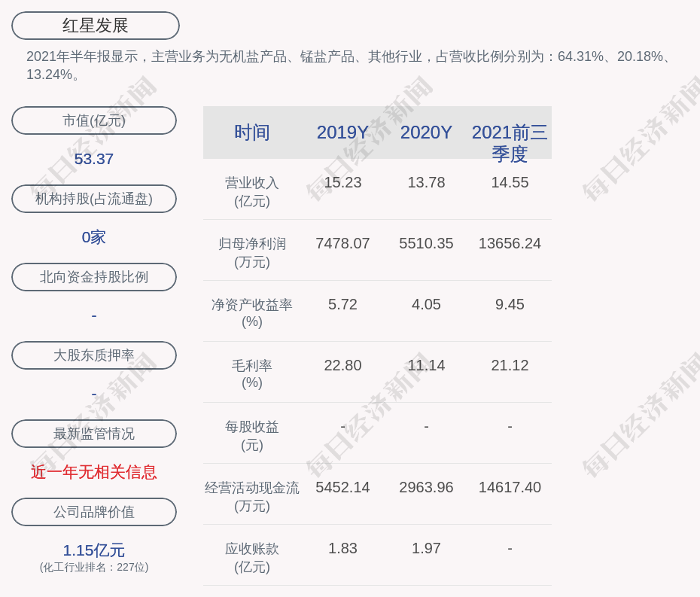700x597 pixels.
Task: Select the 公司品牌价值 label pill
Action: point(94,512)
